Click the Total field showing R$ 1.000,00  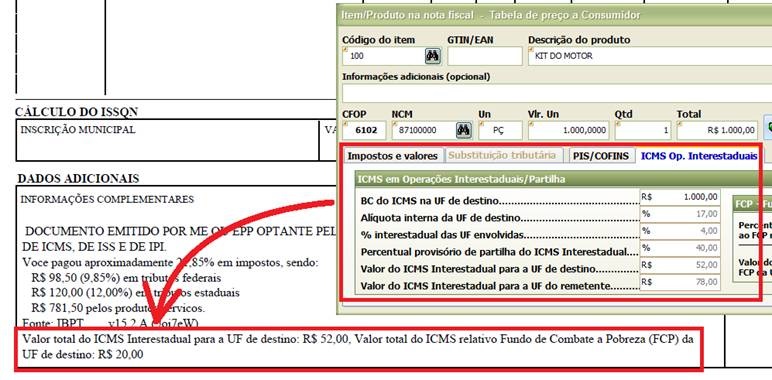click(x=717, y=130)
